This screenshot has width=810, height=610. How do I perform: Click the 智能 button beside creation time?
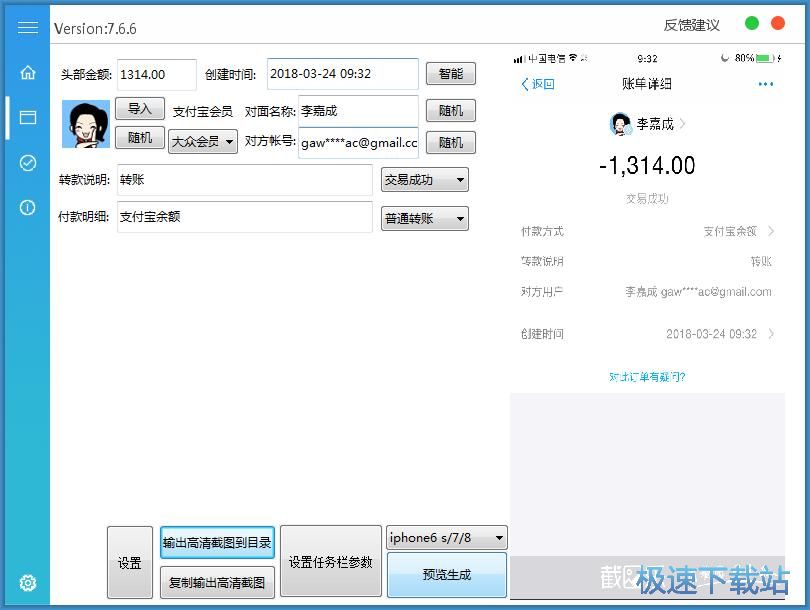click(450, 74)
